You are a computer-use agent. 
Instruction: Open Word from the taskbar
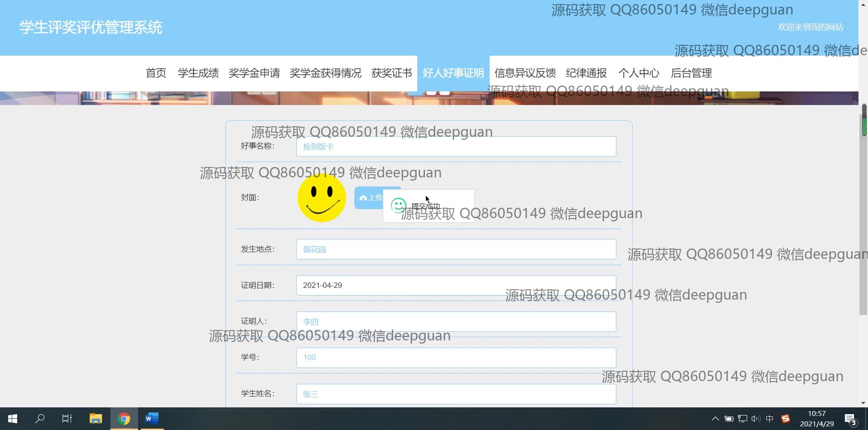pyautogui.click(x=152, y=419)
